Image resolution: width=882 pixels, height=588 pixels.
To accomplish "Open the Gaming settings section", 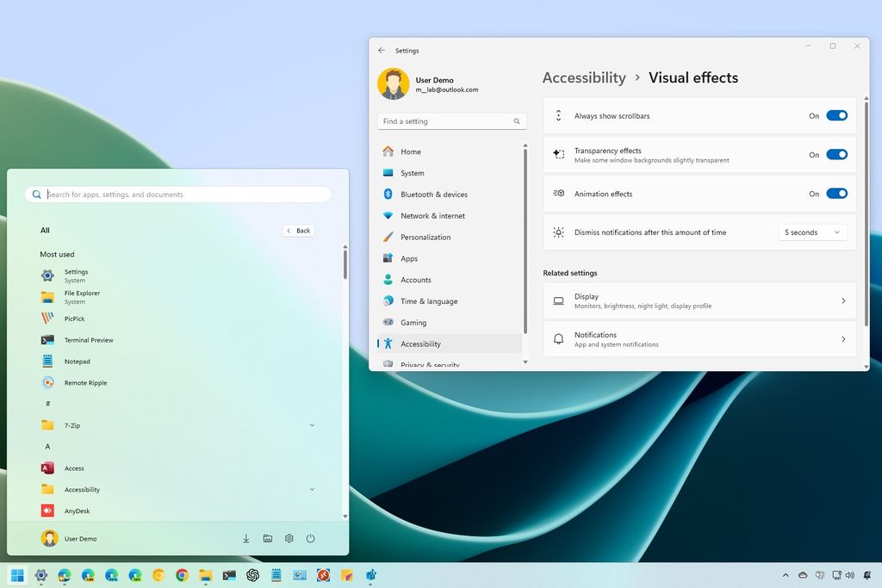I will pyautogui.click(x=412, y=322).
